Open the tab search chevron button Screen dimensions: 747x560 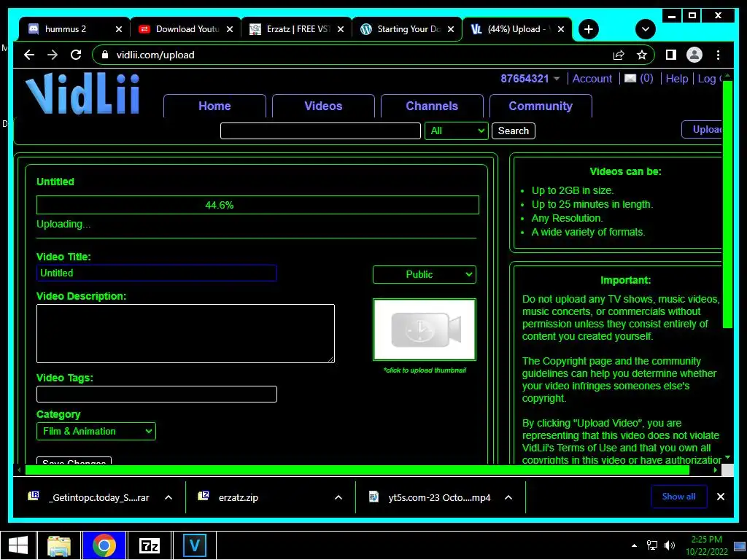[646, 29]
